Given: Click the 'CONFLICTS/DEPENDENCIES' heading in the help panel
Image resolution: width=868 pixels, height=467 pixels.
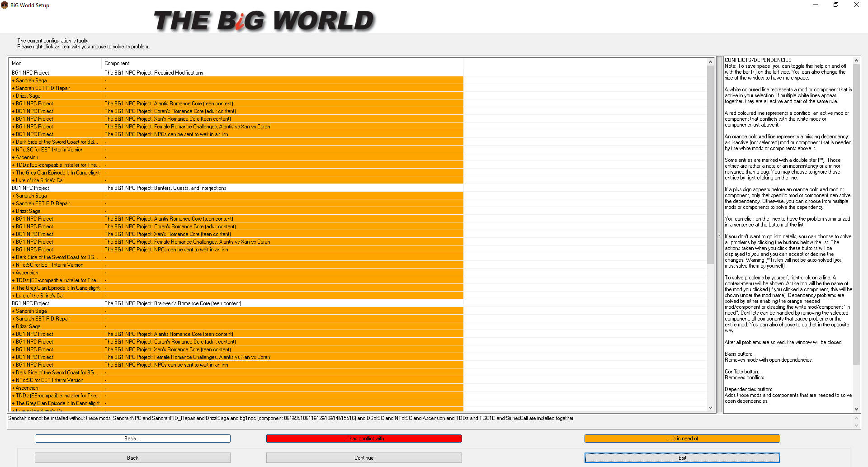Looking at the screenshot, I should coord(758,60).
